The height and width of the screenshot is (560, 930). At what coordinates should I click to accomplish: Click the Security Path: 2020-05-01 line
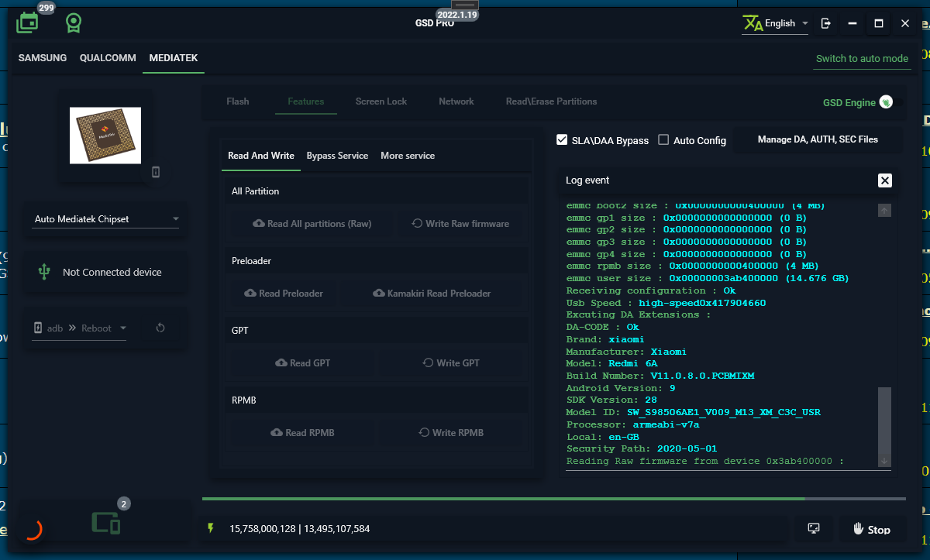click(x=642, y=448)
